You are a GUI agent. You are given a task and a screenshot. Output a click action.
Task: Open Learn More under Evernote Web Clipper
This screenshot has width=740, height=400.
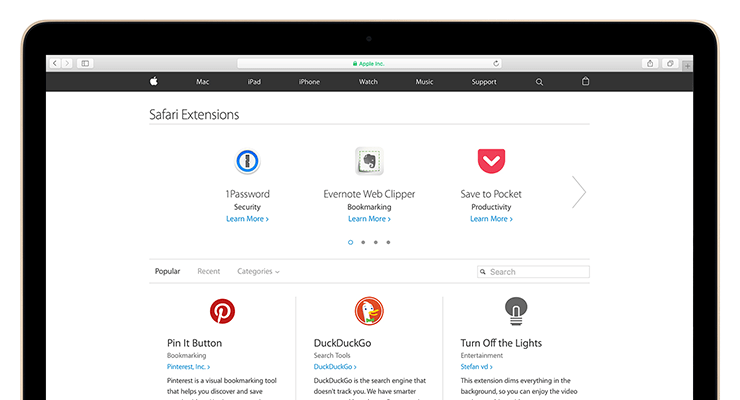[369, 219]
